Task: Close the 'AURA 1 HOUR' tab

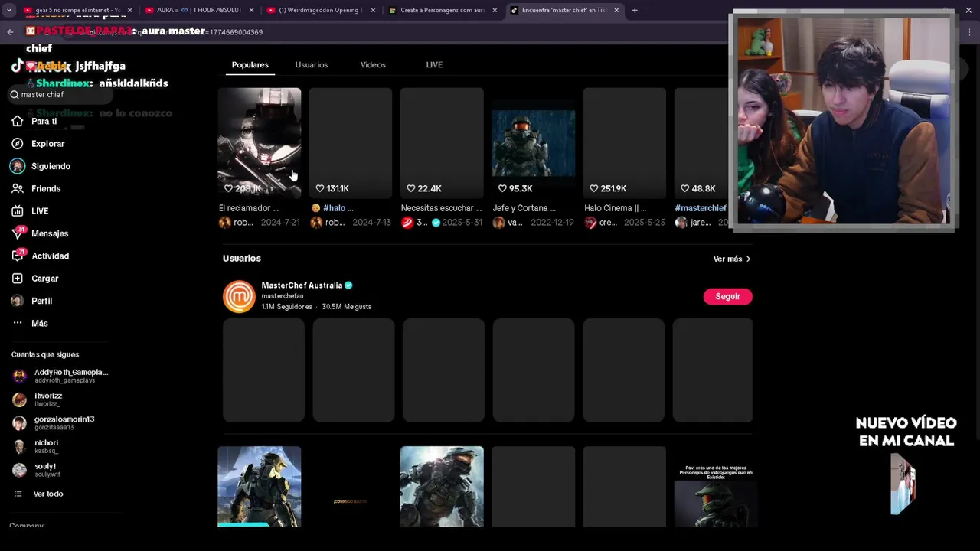Action: (x=251, y=11)
